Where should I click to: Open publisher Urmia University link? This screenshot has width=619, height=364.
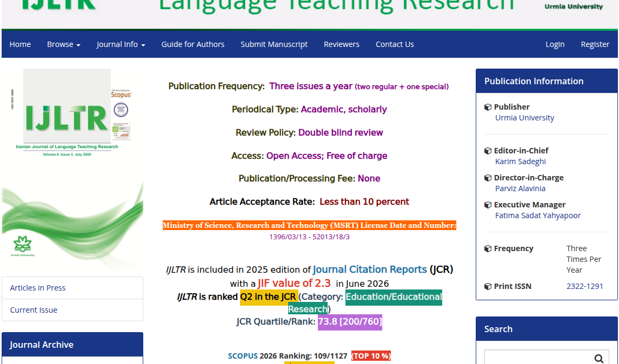point(524,118)
